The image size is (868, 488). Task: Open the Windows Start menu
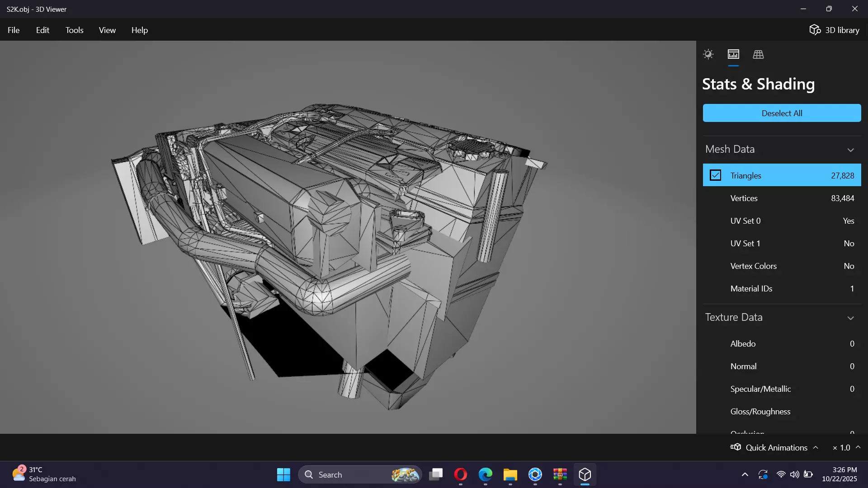click(283, 474)
